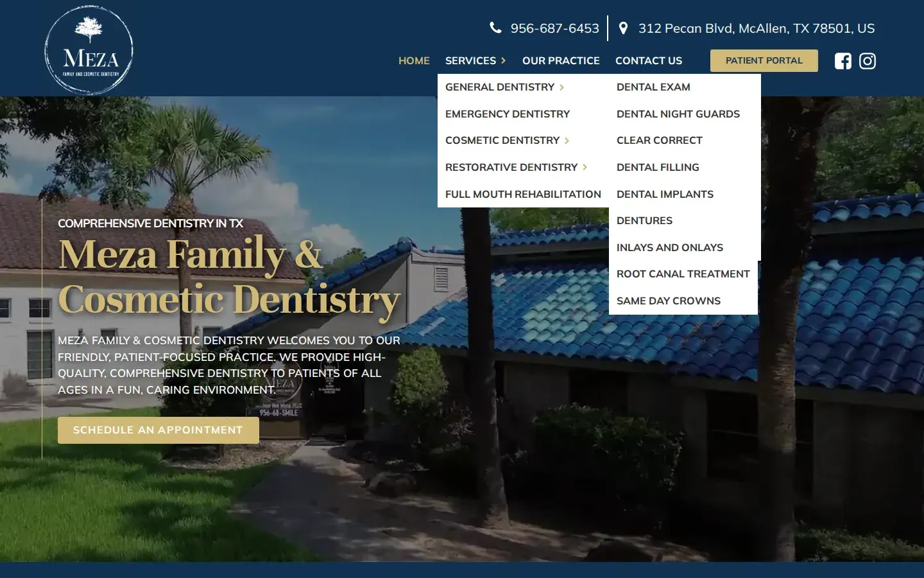This screenshot has width=924, height=578.
Task: Choose Dental Exam from the submenu
Action: (x=653, y=87)
